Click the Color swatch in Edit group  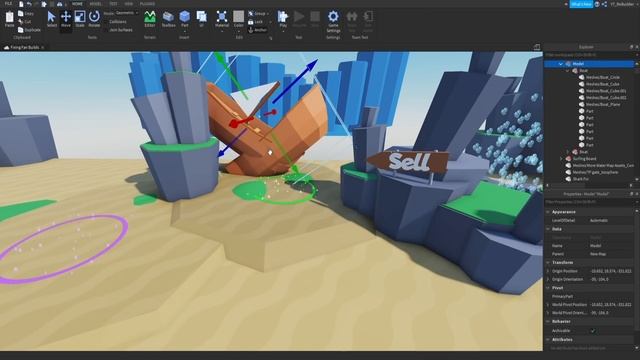[239, 16]
